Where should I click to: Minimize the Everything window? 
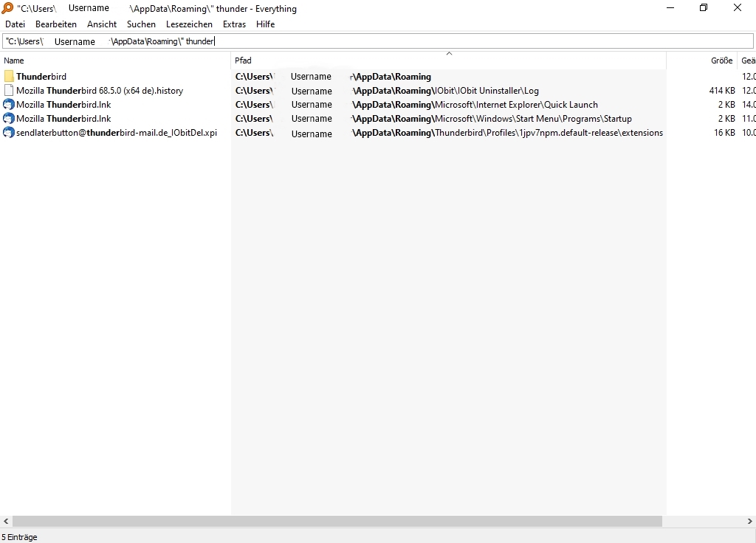[x=670, y=7]
